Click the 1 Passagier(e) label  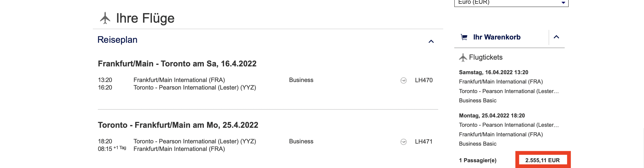tap(478, 160)
